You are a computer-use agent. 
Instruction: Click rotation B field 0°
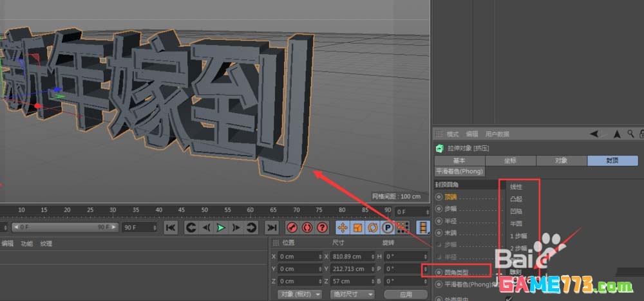point(405,281)
